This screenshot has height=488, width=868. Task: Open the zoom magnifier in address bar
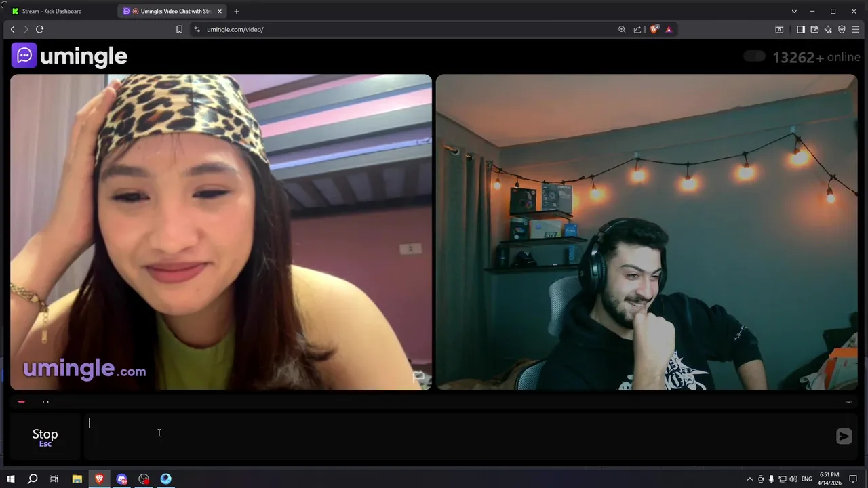[622, 29]
